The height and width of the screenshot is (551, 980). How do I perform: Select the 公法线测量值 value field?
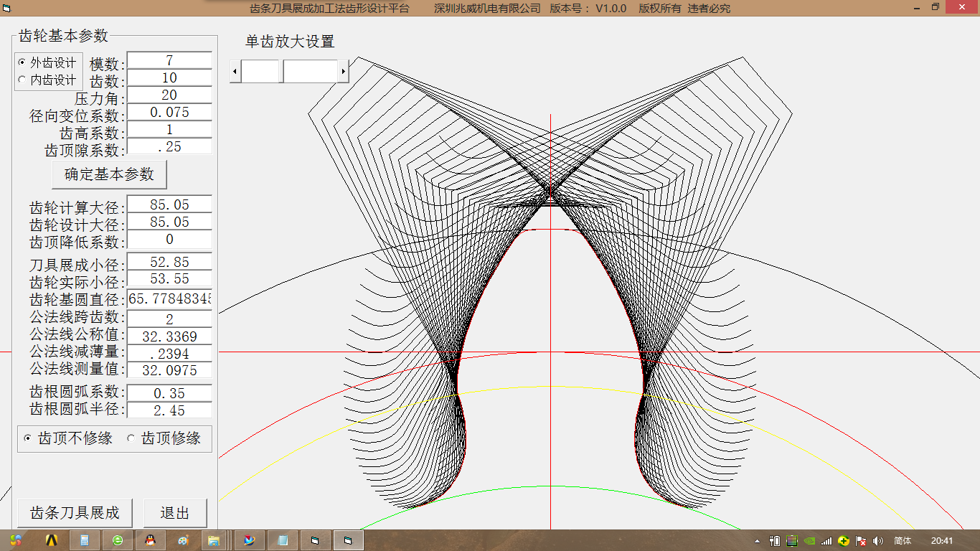click(x=169, y=370)
